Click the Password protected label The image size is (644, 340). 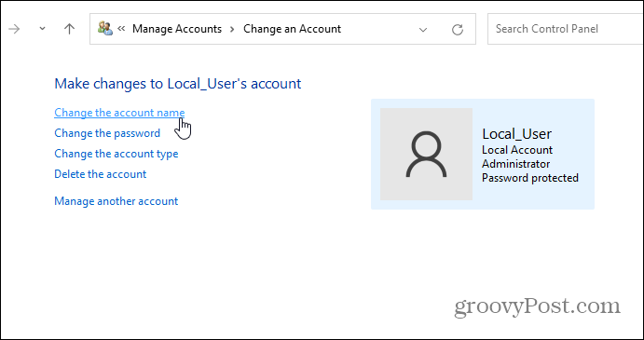(530, 178)
